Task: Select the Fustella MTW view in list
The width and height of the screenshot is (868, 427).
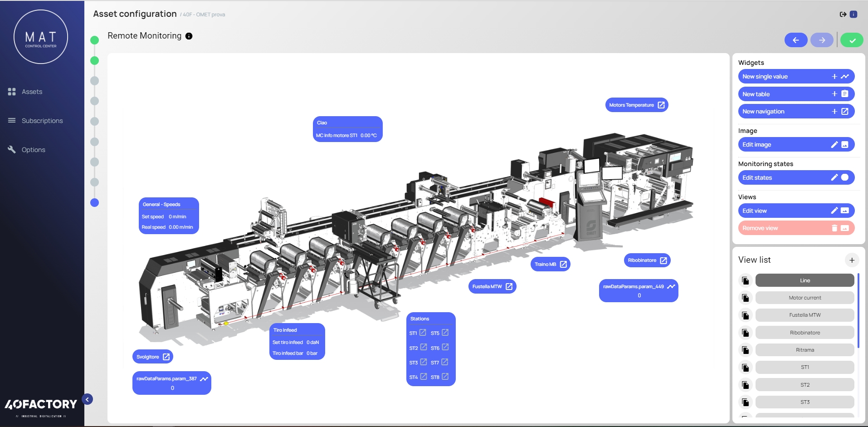Action: pyautogui.click(x=805, y=315)
